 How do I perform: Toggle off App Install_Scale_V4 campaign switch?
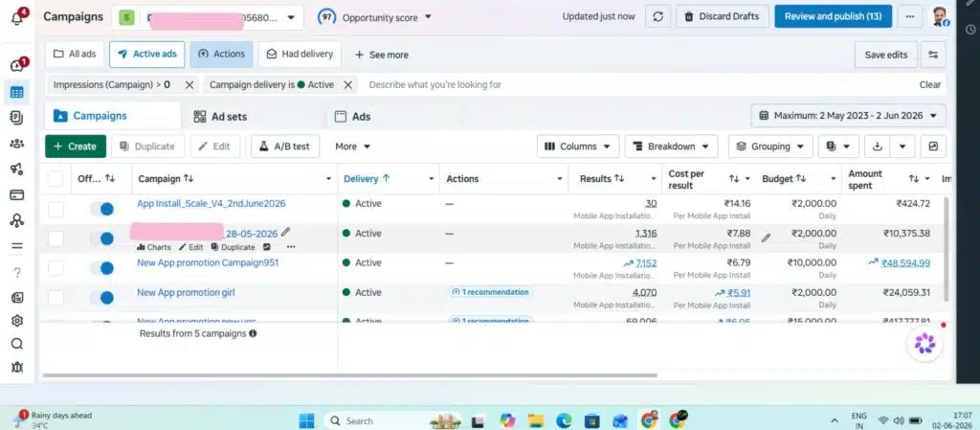pyautogui.click(x=101, y=209)
